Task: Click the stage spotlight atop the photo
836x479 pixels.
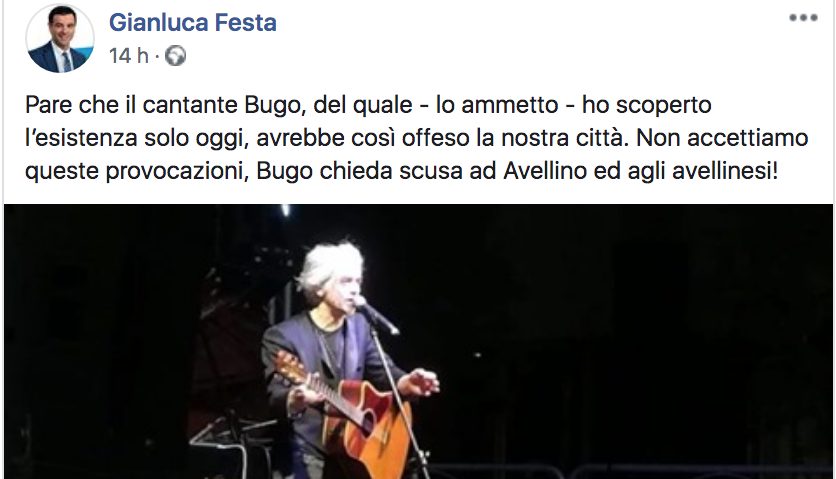Action: tap(286, 210)
